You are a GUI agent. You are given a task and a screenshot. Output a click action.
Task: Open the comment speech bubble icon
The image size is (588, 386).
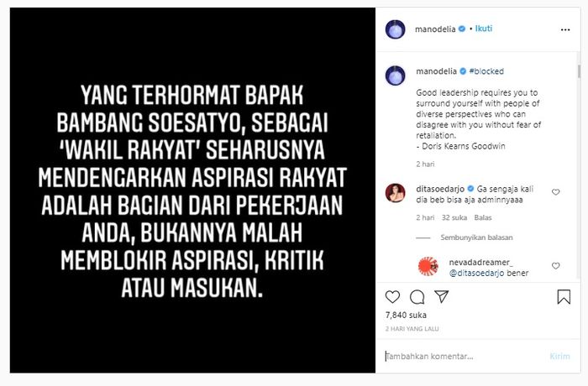click(417, 297)
